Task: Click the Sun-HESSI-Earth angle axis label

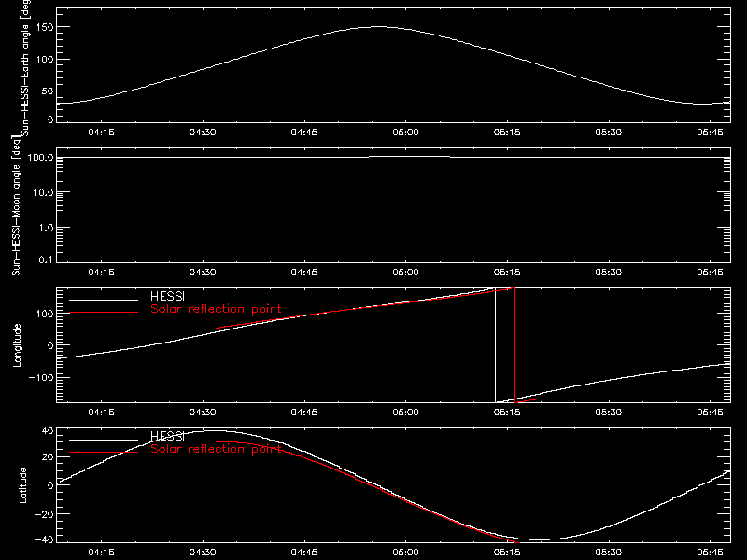Action: (x=25, y=68)
